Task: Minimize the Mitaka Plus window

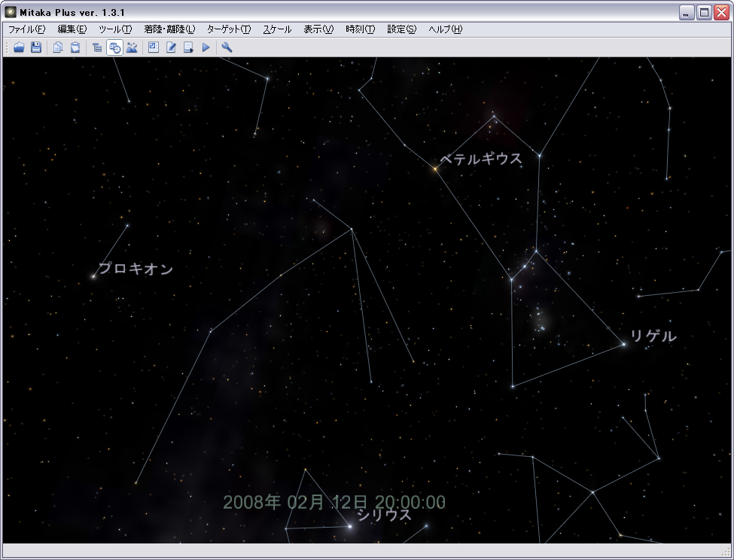Action: click(x=687, y=13)
